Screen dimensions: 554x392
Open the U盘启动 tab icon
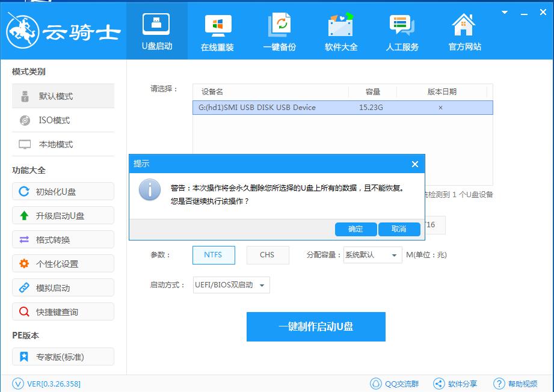156,24
